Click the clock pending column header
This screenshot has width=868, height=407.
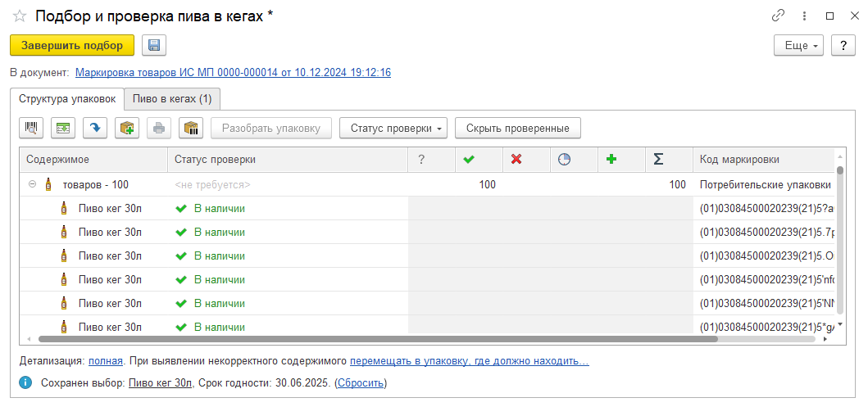tap(575, 160)
